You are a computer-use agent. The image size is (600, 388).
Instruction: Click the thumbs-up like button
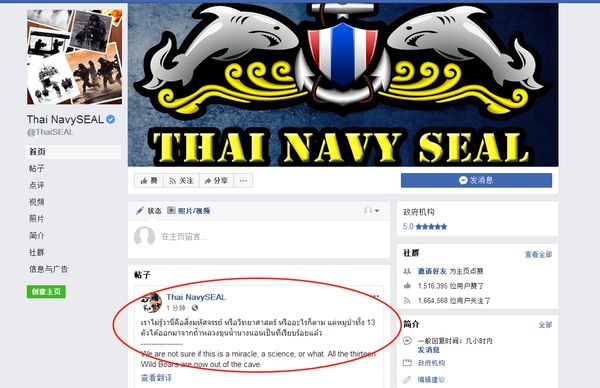pyautogui.click(x=149, y=181)
